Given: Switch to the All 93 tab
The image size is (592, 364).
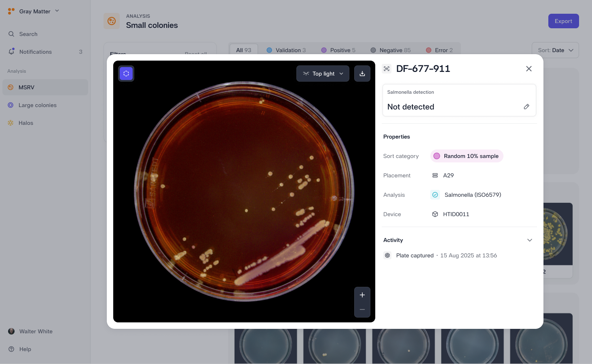Looking at the screenshot, I should coord(243,50).
